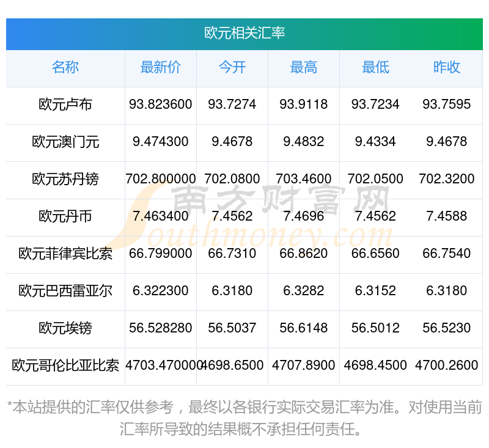Click latest price 66.799000

(x=161, y=253)
